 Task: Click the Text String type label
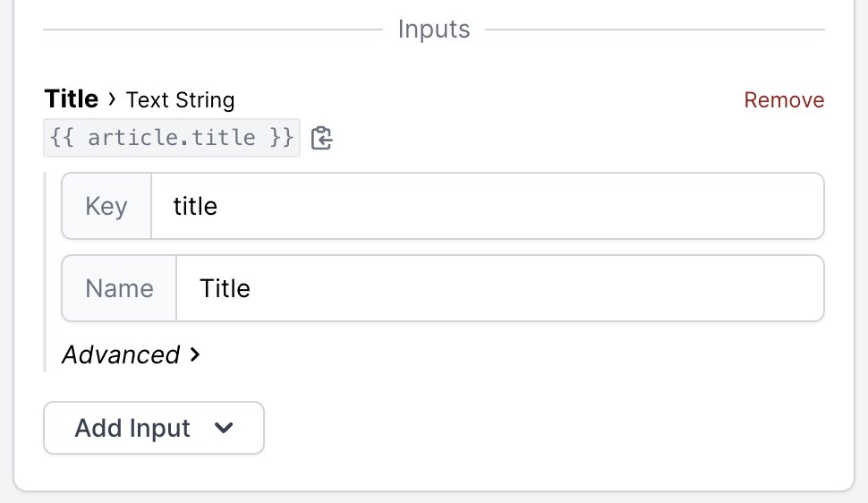181,100
